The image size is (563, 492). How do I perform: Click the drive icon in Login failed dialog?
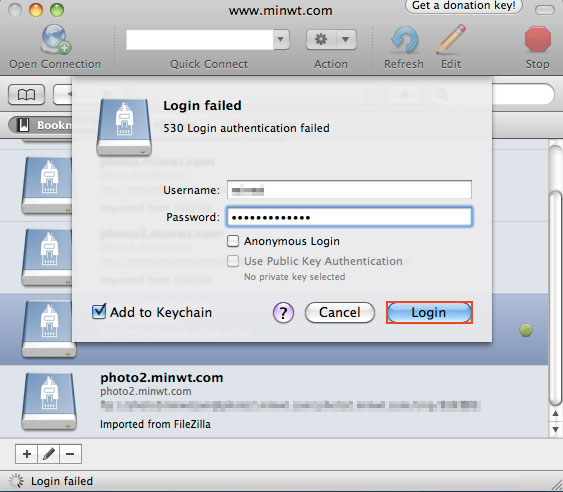pos(124,127)
